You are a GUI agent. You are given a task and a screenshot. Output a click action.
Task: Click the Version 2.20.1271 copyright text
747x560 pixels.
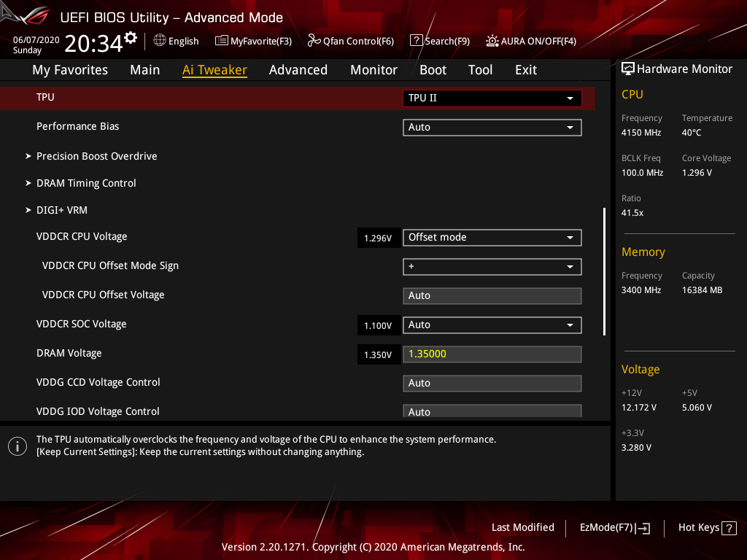click(x=373, y=547)
